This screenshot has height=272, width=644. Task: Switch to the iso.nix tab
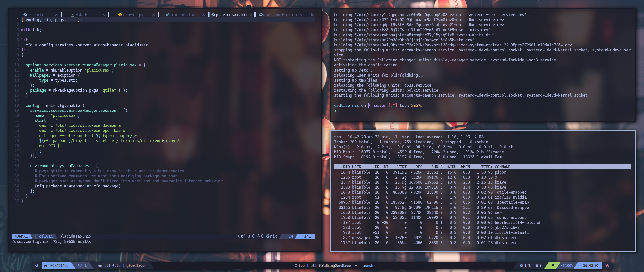coord(36,15)
